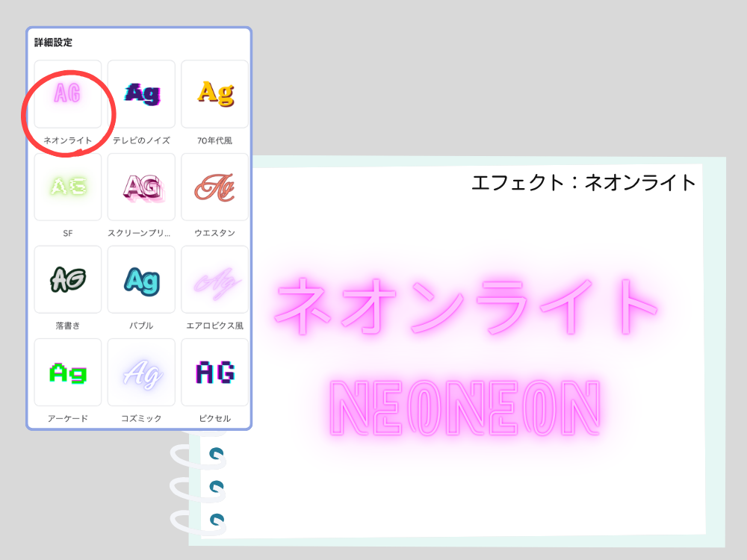Select the ネオンライト neon light effect

point(67,95)
